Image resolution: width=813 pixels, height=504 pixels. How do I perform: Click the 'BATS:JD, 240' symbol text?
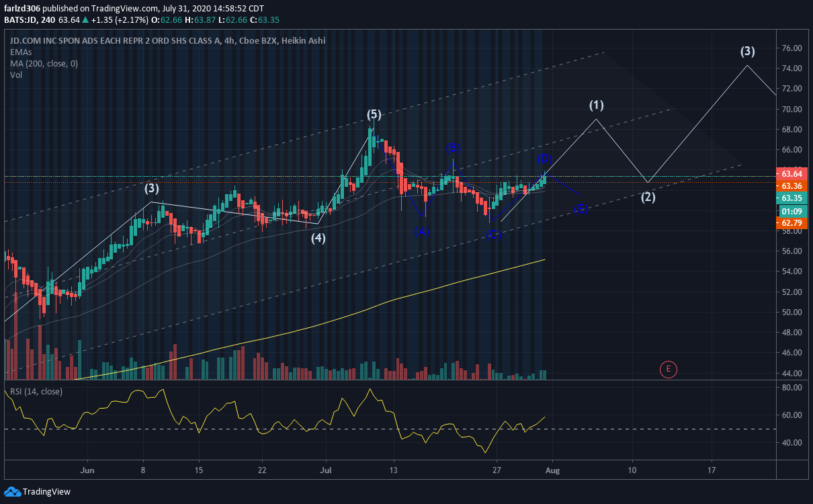pyautogui.click(x=30, y=19)
